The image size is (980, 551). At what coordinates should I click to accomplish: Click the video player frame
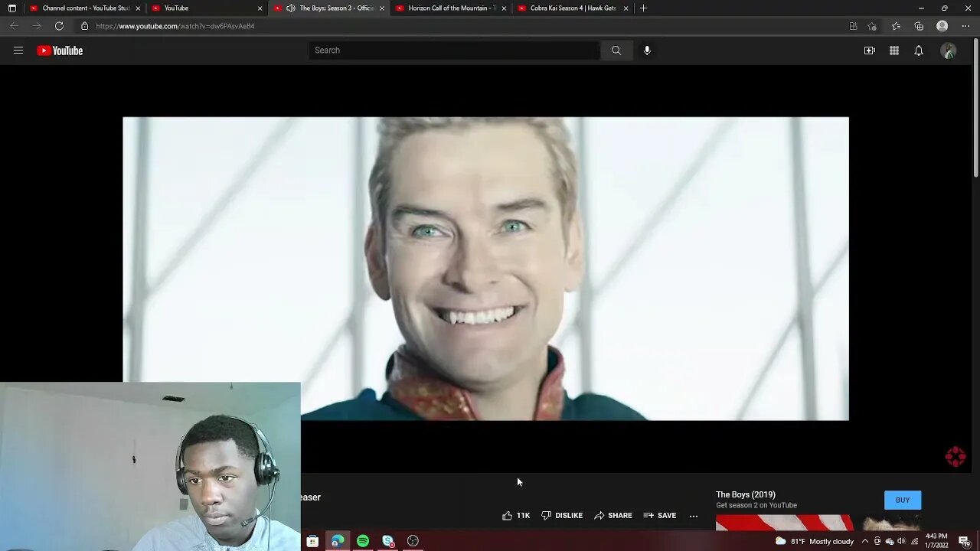[x=485, y=269]
